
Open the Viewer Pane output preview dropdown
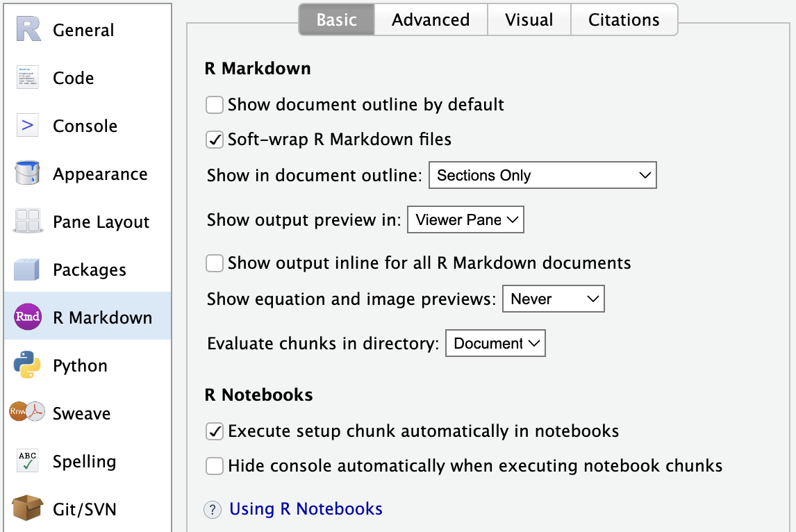pos(465,219)
